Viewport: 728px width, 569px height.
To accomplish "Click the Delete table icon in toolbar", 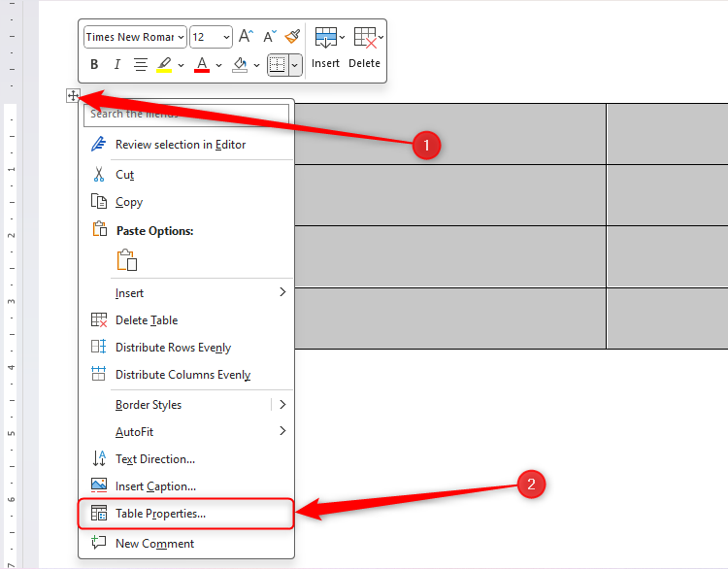I will 365,37.
